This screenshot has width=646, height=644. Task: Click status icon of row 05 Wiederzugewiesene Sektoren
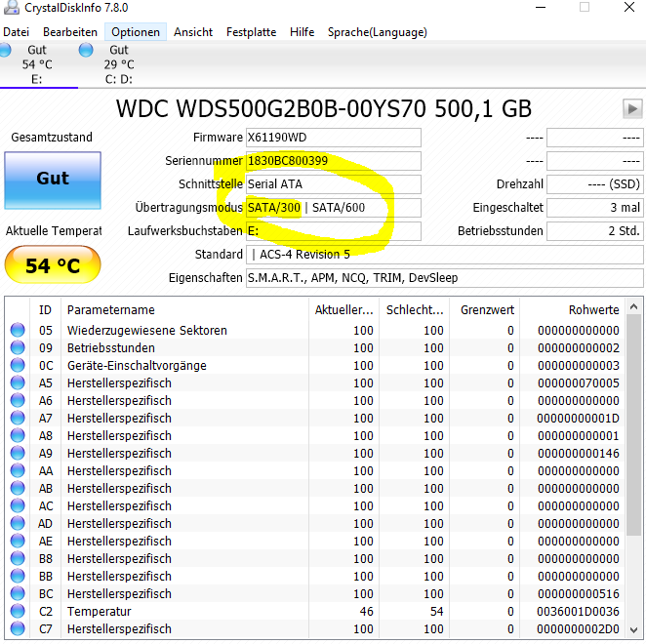pyautogui.click(x=18, y=331)
